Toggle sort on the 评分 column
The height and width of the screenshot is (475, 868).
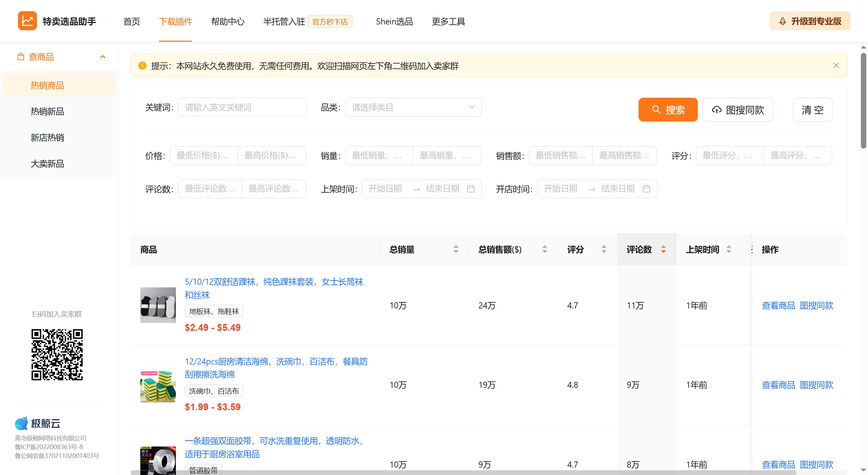[x=604, y=249]
